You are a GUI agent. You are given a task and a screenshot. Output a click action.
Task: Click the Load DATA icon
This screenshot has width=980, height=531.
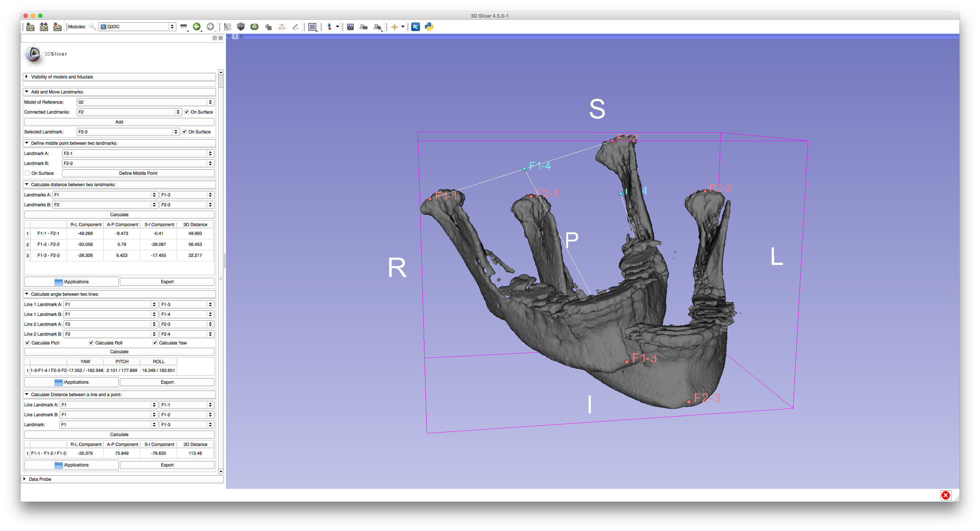coord(30,27)
